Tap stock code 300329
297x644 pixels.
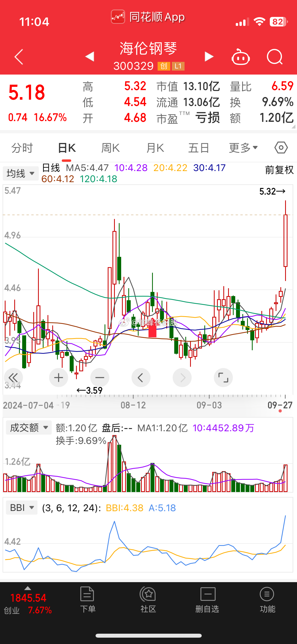(133, 66)
